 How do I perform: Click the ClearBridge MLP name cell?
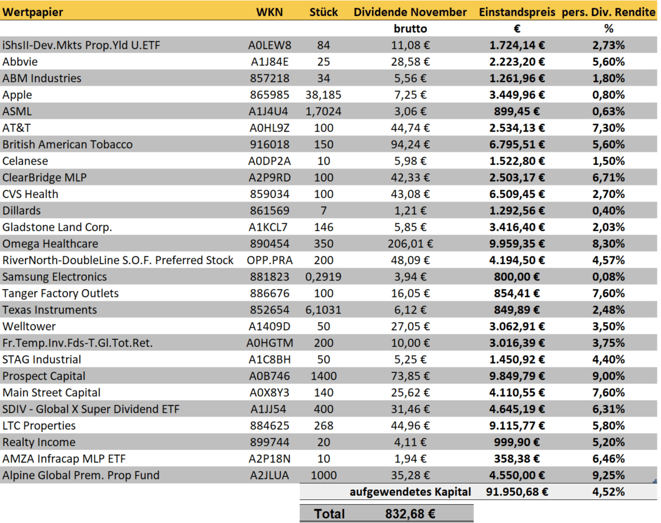(x=44, y=177)
